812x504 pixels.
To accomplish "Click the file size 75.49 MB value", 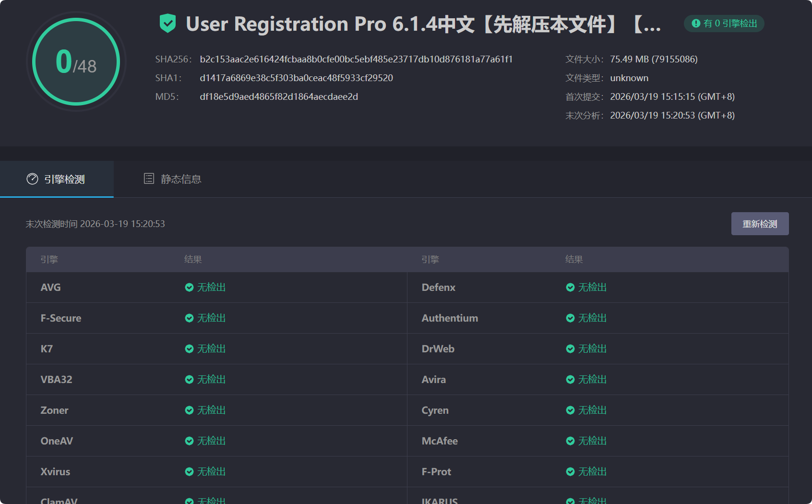I will coord(654,59).
